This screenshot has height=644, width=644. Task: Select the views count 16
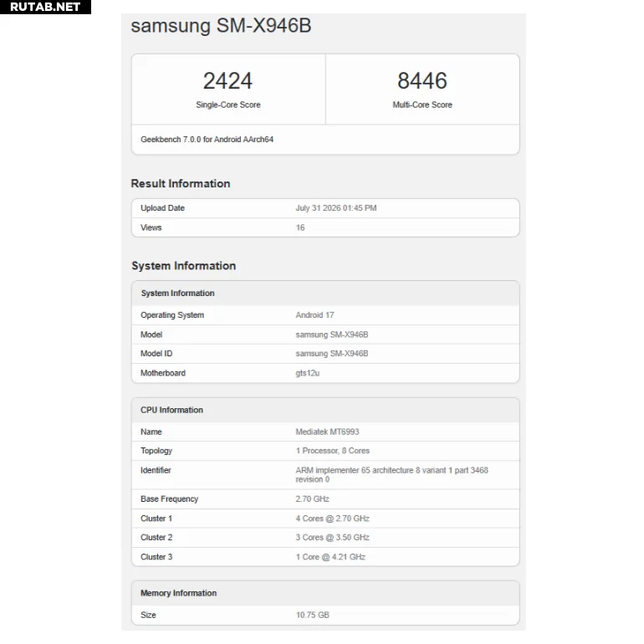pyautogui.click(x=300, y=227)
